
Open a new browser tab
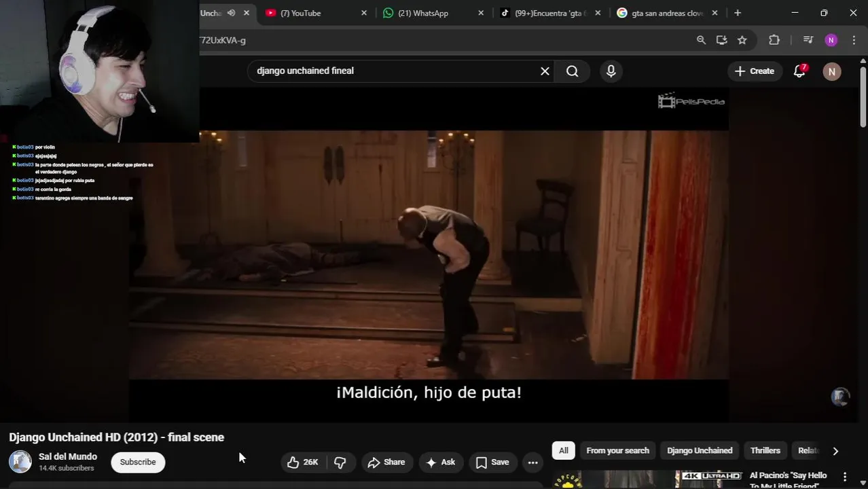[738, 13]
